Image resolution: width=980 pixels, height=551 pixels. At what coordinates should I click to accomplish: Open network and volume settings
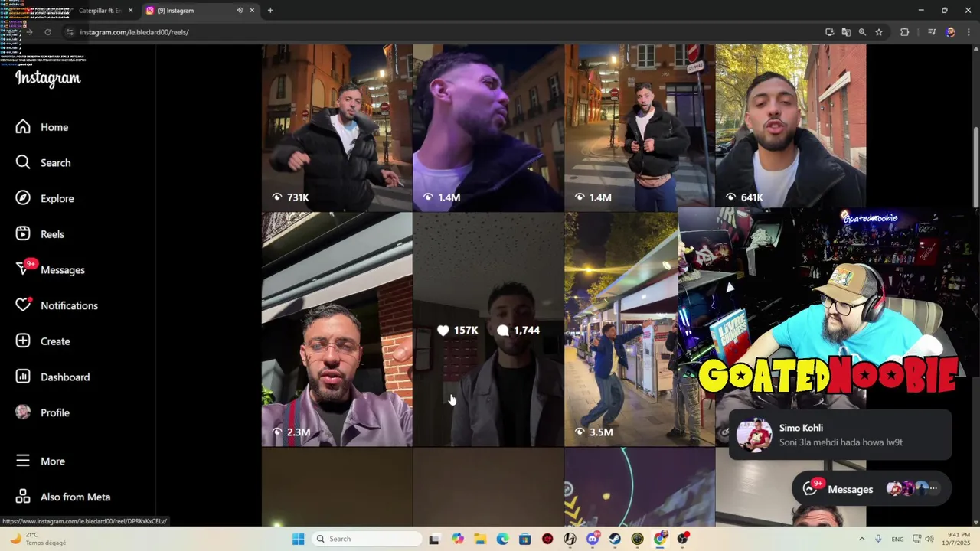[923, 539]
